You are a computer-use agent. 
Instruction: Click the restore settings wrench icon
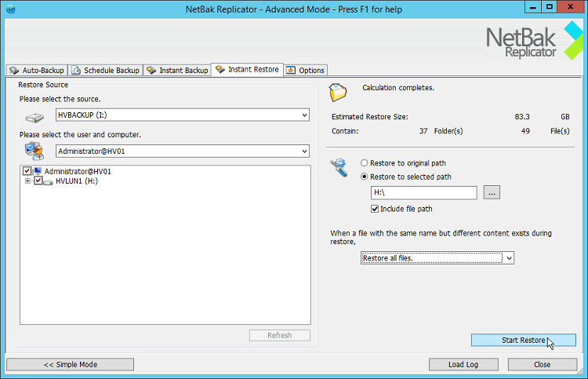tap(340, 167)
